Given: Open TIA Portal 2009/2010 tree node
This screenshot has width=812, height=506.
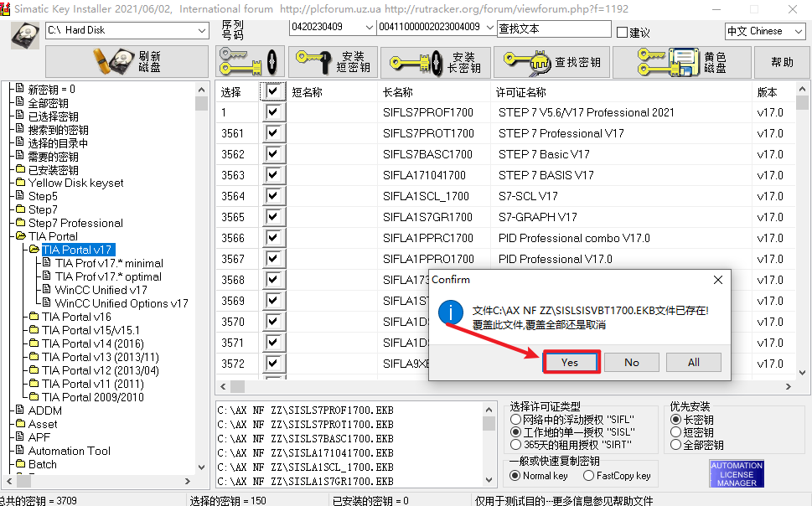Looking at the screenshot, I should pyautogui.click(x=93, y=397).
